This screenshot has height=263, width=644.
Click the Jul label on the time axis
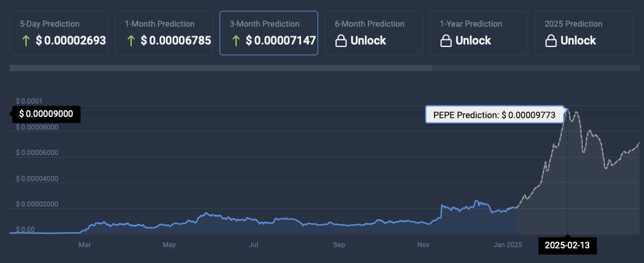pos(254,245)
